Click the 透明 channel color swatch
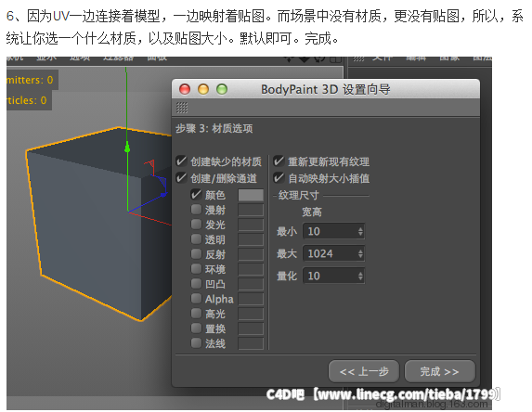 click(251, 239)
